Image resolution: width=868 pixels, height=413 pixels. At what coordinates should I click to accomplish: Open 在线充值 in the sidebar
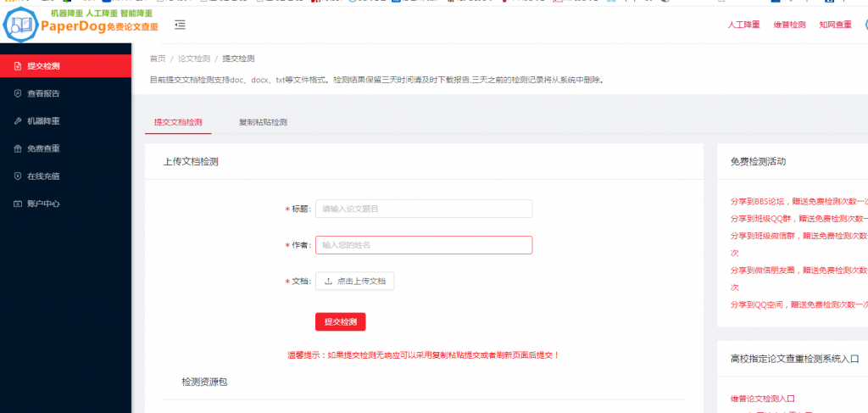65,176
